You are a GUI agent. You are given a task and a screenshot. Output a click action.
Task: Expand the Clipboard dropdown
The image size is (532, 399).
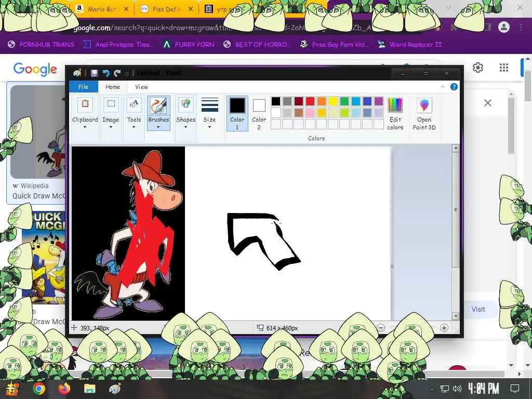click(x=85, y=127)
